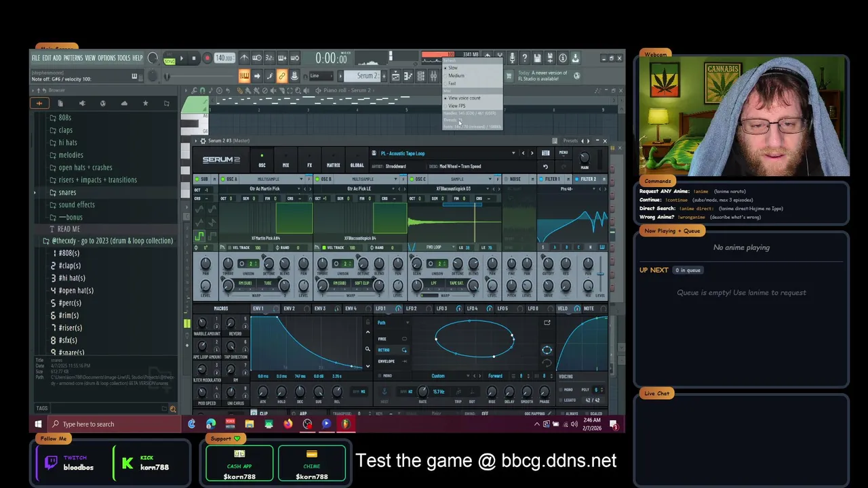The image size is (868, 488).
Task: Toggle OSC B VEL TRACK checkbox
Action: click(x=323, y=247)
